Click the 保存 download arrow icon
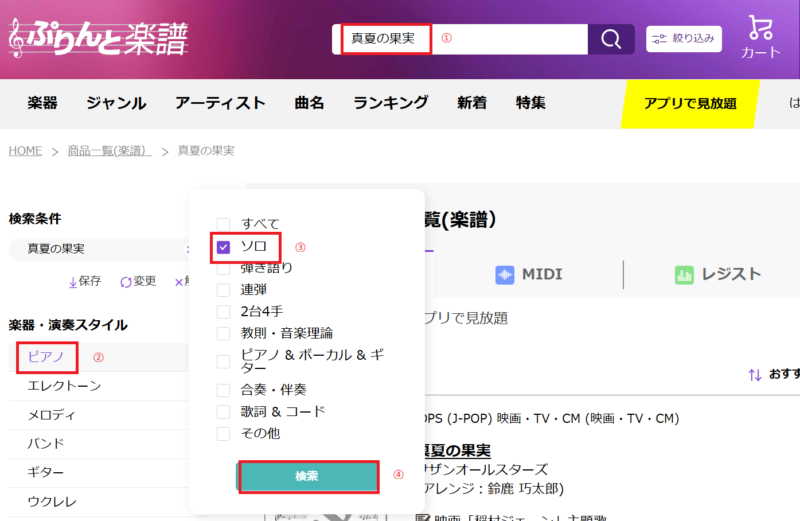The width and height of the screenshot is (800, 521). [73, 282]
